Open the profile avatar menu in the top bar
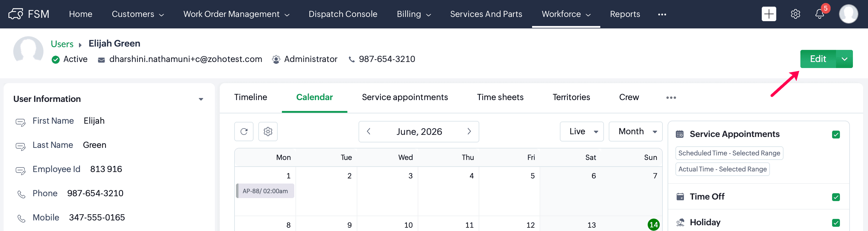Image resolution: width=868 pixels, height=231 pixels. tap(848, 14)
